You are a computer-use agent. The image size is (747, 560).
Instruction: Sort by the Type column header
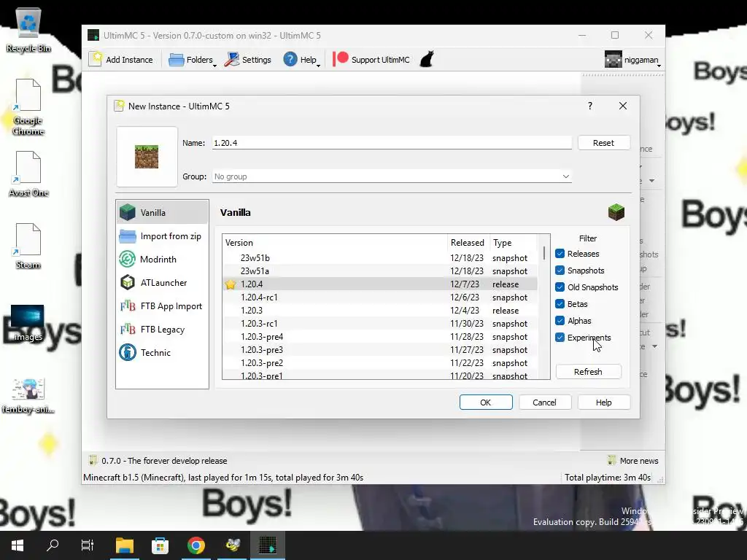coord(513,242)
